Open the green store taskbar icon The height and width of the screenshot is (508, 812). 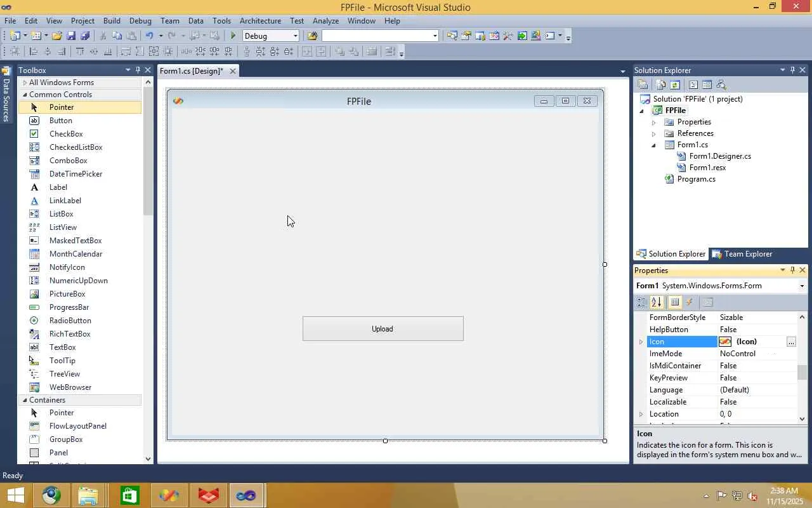[x=129, y=495]
